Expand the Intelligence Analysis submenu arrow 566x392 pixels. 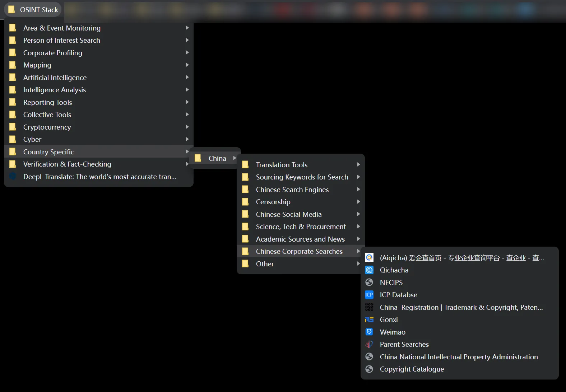click(187, 90)
